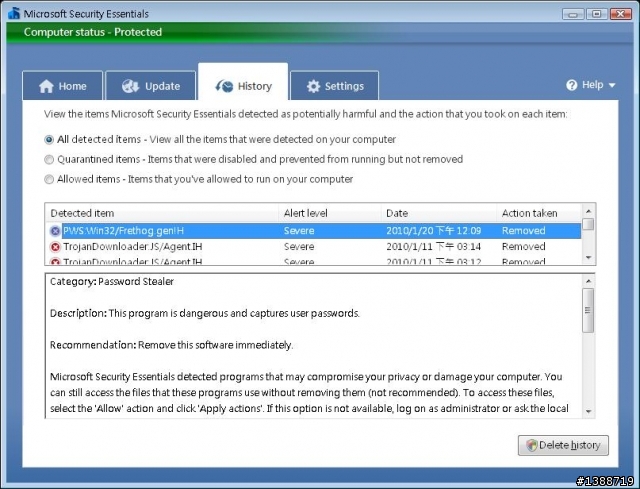
Task: Click the shield icon on Delete history button
Action: pos(531,445)
